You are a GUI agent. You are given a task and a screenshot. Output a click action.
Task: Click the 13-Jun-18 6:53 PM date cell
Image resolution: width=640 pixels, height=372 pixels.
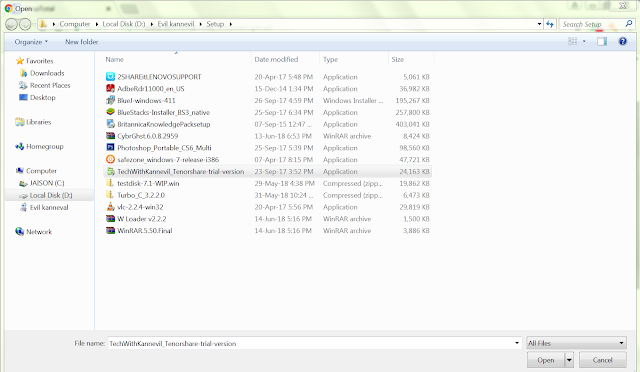click(x=283, y=136)
